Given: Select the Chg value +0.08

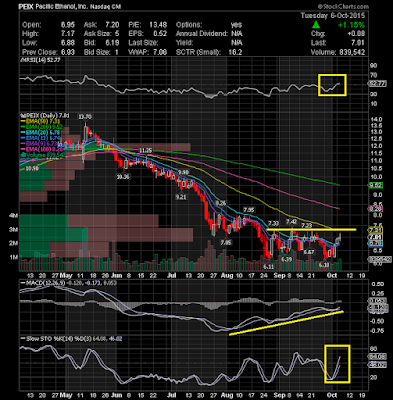Looking at the screenshot, I should 355,34.
